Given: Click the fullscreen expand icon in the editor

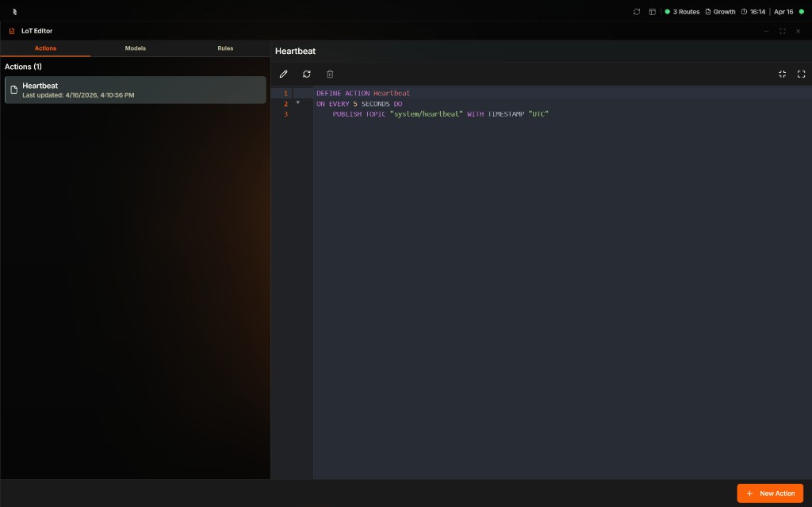Looking at the screenshot, I should coord(801,74).
